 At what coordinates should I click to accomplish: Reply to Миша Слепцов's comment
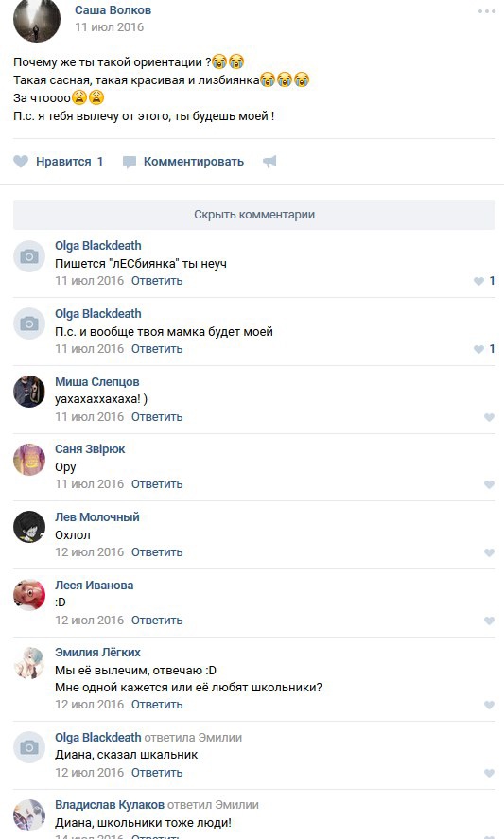[157, 417]
